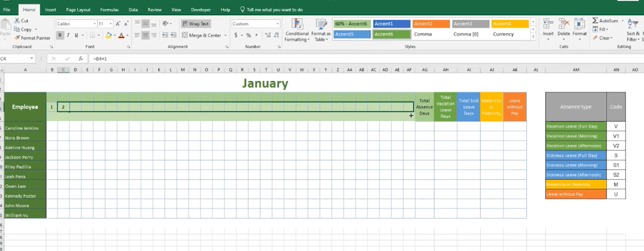Apply the 60% - Accent6 cell style
This screenshot has height=251, width=644.
[352, 24]
